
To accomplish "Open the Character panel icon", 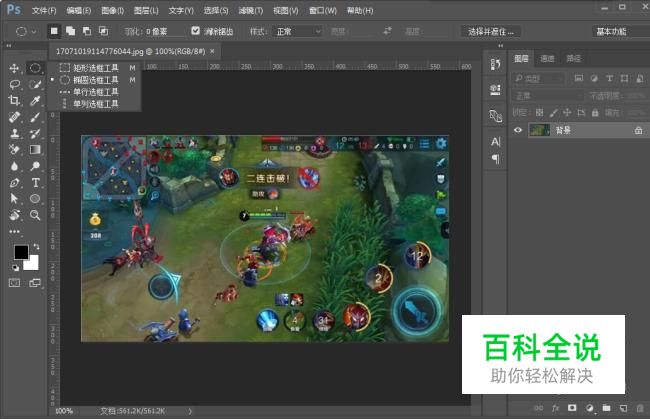I will [495, 142].
